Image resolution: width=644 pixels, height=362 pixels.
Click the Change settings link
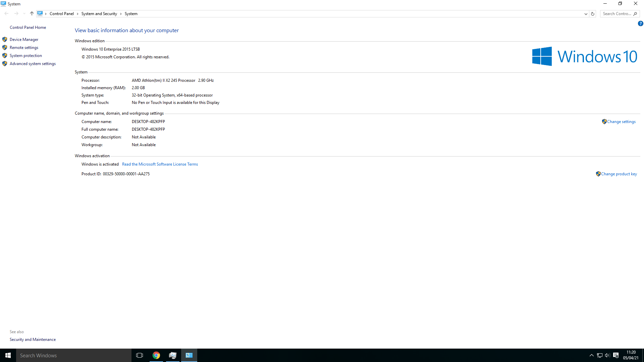tap(621, 122)
